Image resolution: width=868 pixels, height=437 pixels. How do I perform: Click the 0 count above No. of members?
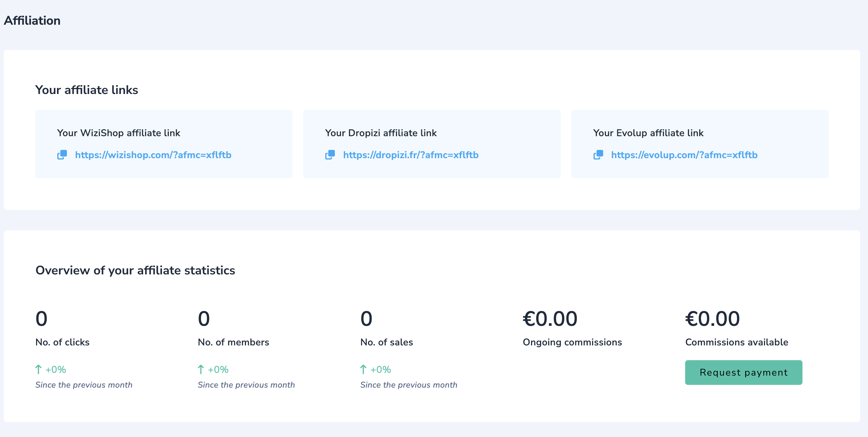tap(204, 319)
